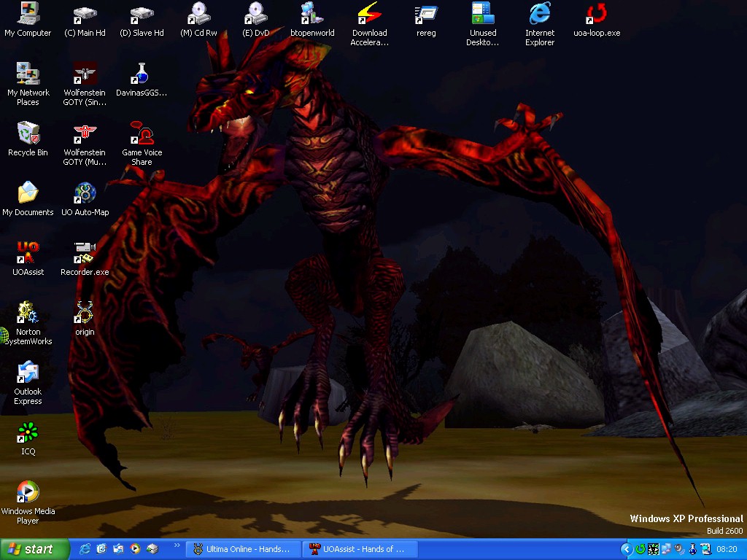Select the uoa-loop.exe shortcut
The image size is (747, 560).
tap(597, 19)
